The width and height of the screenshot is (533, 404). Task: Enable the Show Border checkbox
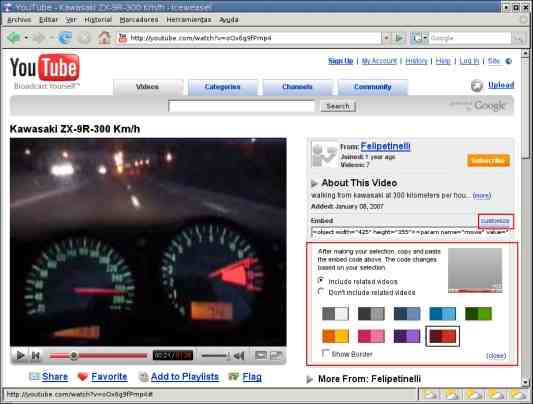coord(326,353)
